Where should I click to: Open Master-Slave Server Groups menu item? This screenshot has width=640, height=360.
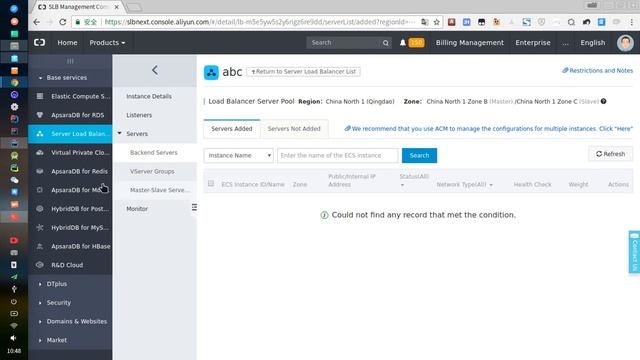(x=160, y=190)
